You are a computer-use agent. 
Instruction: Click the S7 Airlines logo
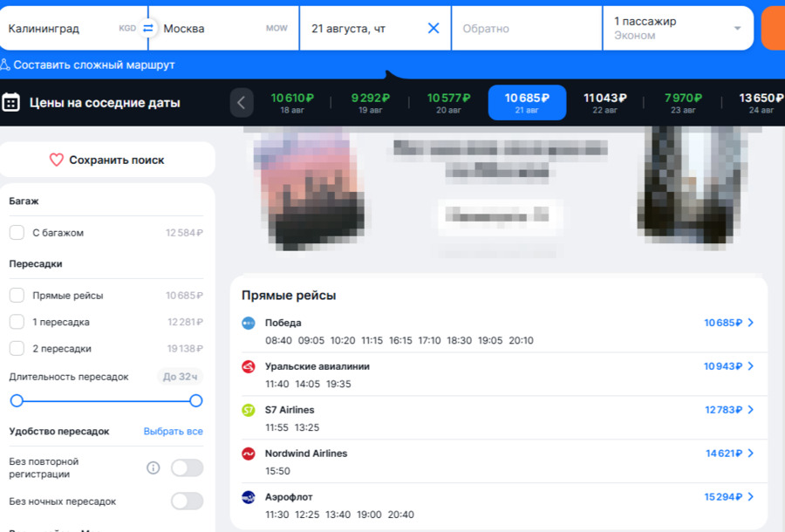tap(249, 410)
